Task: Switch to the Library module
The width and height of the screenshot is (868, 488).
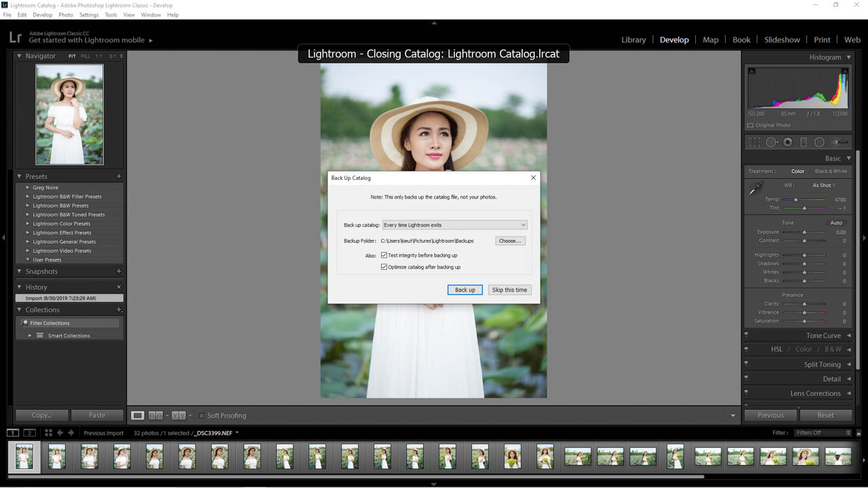Action: tap(633, 39)
